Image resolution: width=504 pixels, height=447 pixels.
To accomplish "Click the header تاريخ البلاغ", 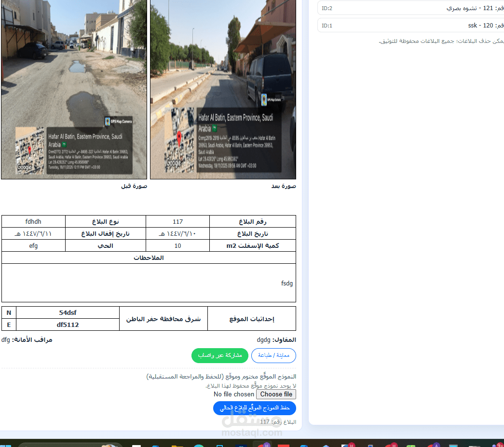I will (x=253, y=233).
